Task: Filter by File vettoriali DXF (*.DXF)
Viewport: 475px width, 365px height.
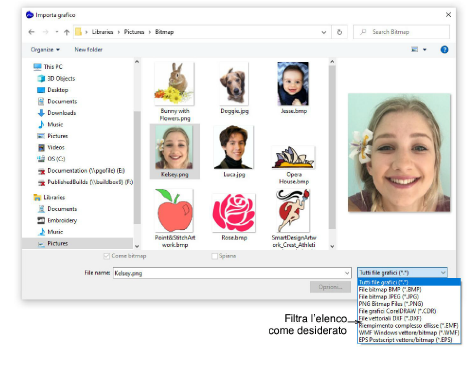Action: point(409,318)
